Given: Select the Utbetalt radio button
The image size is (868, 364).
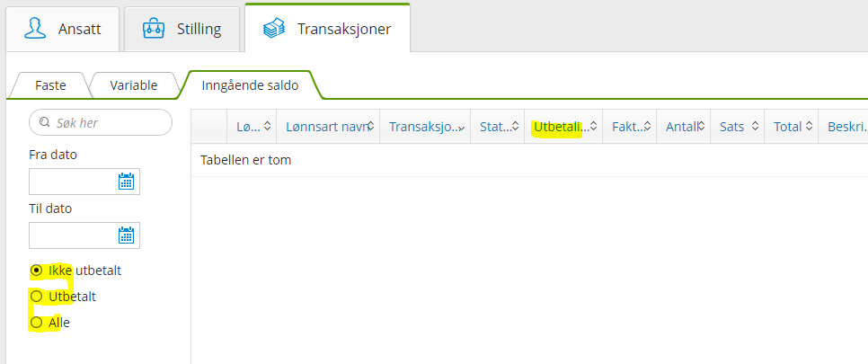Looking at the screenshot, I should click(x=36, y=296).
